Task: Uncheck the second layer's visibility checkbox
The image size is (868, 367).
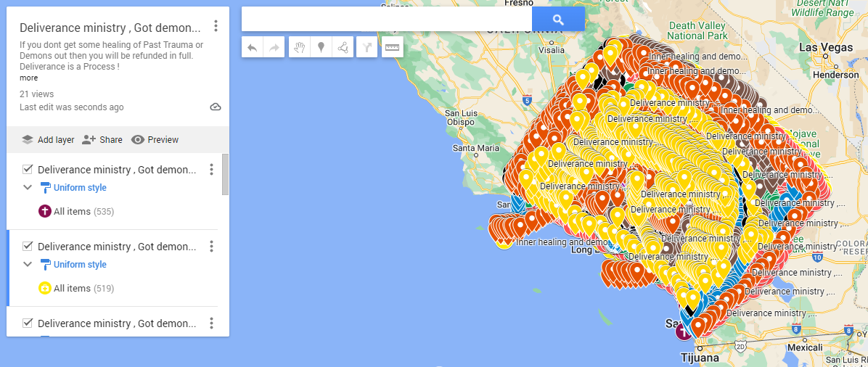Action: pos(27,247)
